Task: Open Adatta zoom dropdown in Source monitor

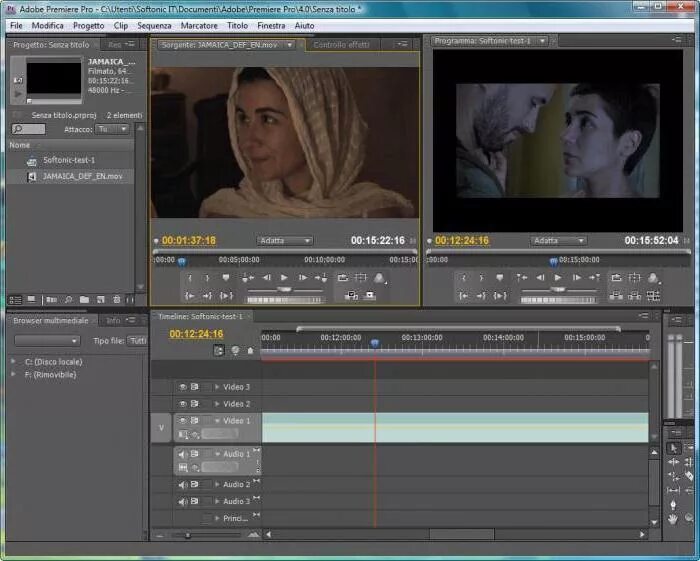Action: click(284, 241)
